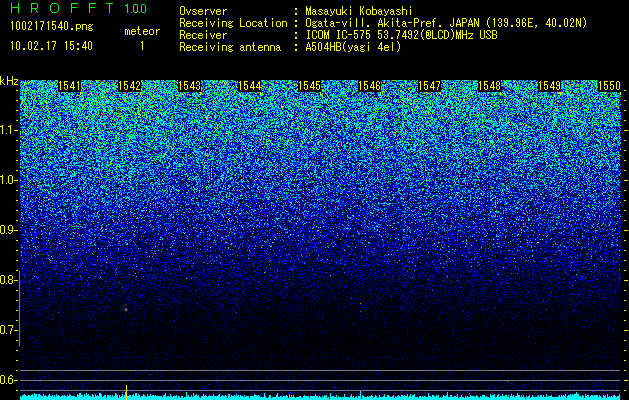Viewport: 629px width, 400px height.
Task: Click the Ovserver field label
Action: [203, 11]
